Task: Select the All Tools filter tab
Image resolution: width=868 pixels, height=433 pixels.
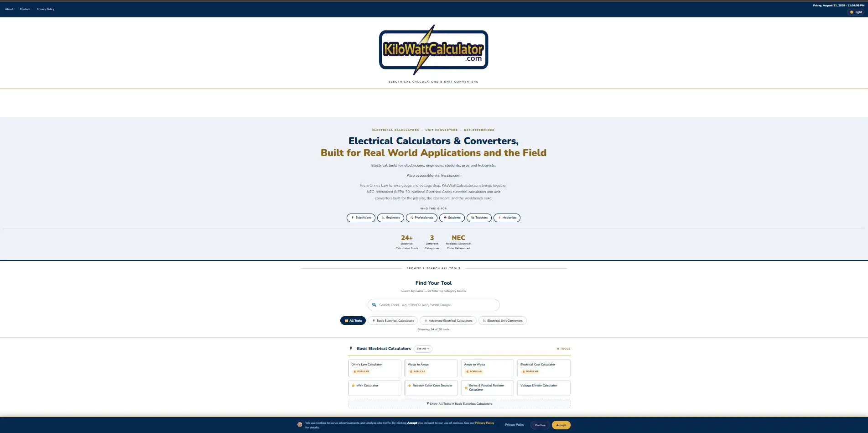Action: [x=353, y=321]
